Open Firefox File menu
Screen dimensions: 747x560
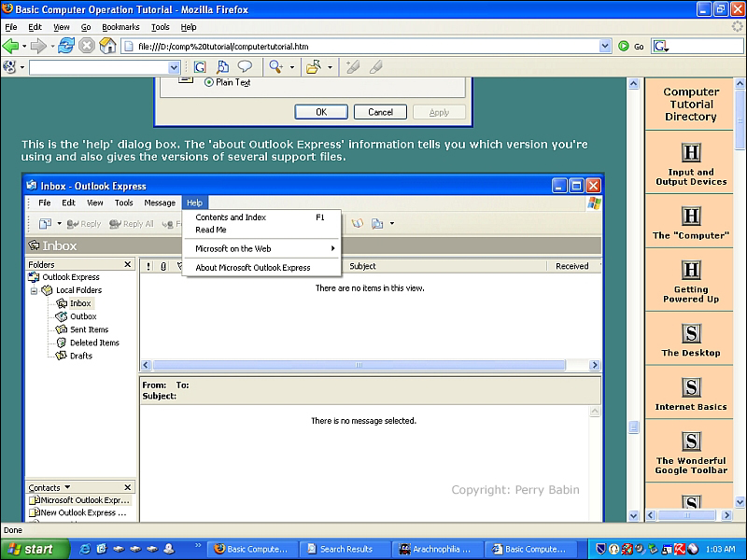pyautogui.click(x=10, y=27)
